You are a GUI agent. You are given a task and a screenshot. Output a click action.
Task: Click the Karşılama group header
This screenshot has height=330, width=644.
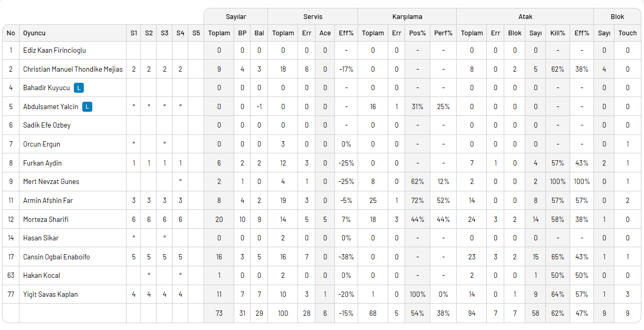coord(407,17)
